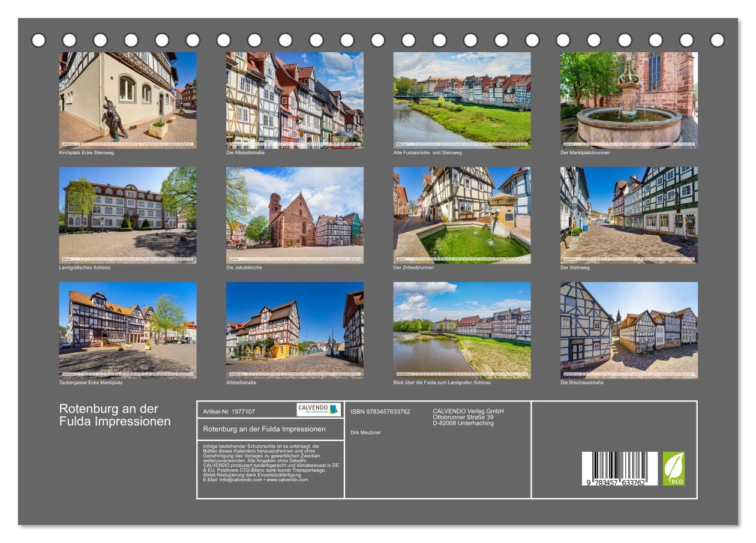Select the Die Altstadtstraße thumbnail
Screen dimensions: 756x543
(x=295, y=100)
